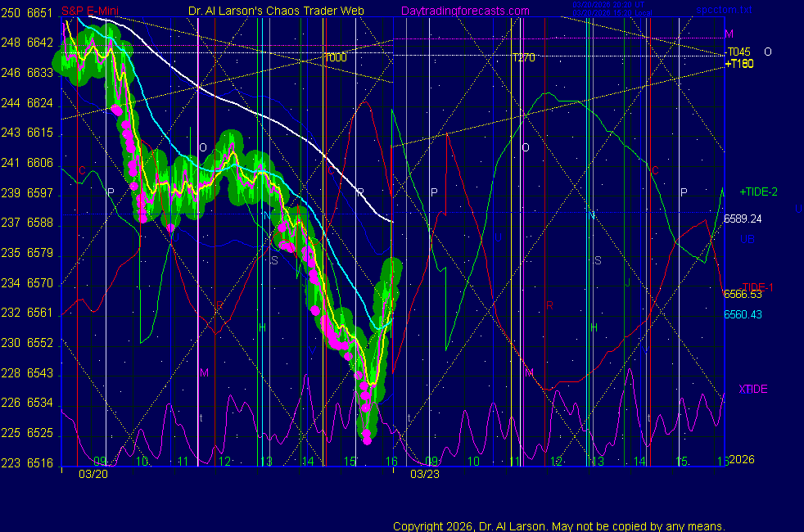
Task: Click the 03/20 date label on axis
Action: pyautogui.click(x=92, y=473)
